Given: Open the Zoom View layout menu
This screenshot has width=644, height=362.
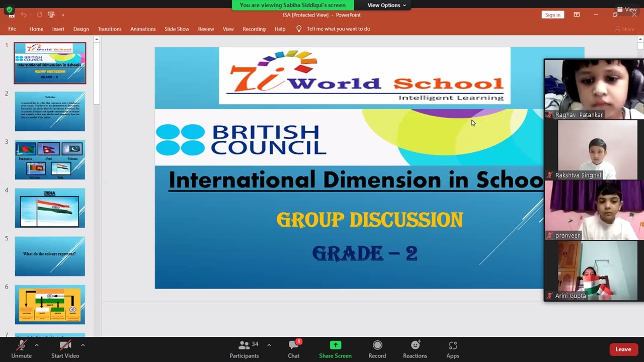Looking at the screenshot, I should [x=627, y=10].
